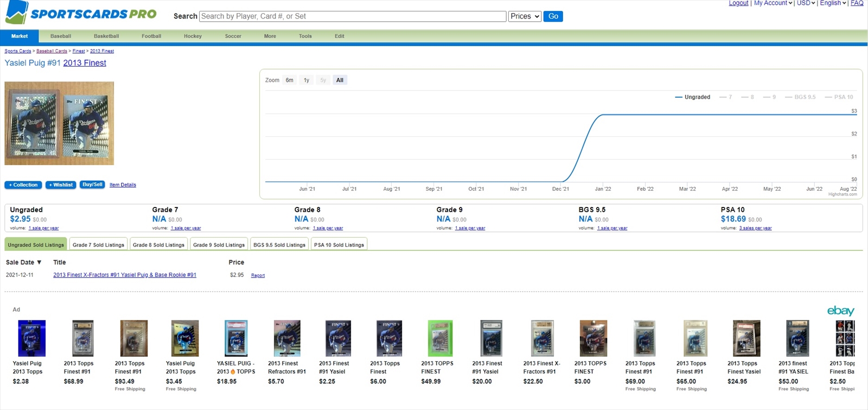Open the Soccer menu
Viewport: 868px width, 410px height.
click(x=233, y=36)
